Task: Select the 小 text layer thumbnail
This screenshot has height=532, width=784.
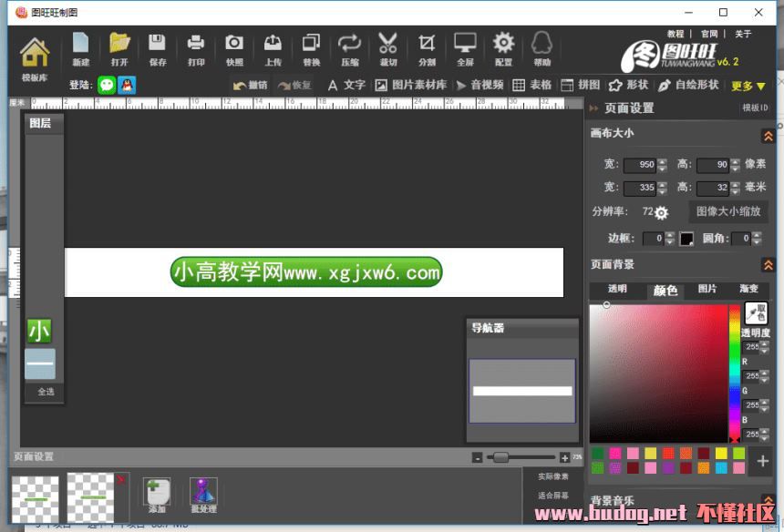Action: [x=39, y=332]
